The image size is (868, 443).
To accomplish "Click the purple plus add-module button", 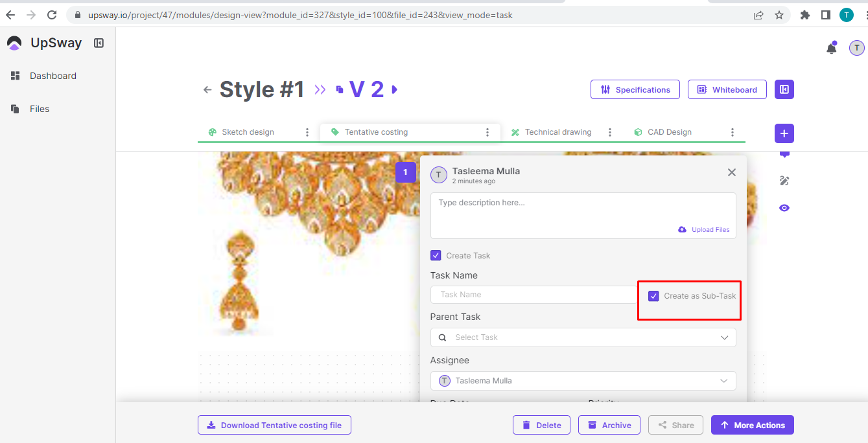I will (x=784, y=133).
